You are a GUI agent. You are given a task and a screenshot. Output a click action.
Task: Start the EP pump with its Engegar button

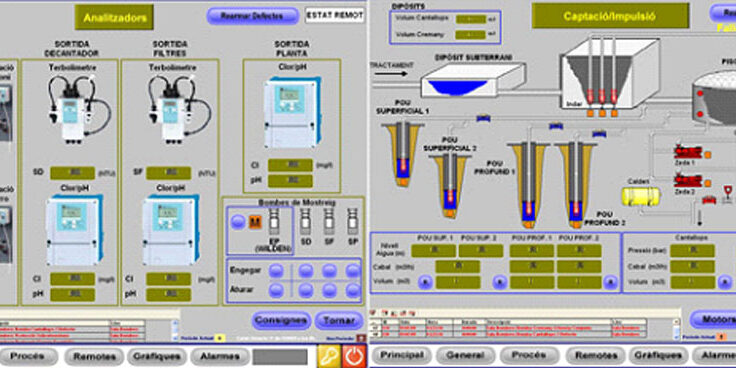coord(276,271)
